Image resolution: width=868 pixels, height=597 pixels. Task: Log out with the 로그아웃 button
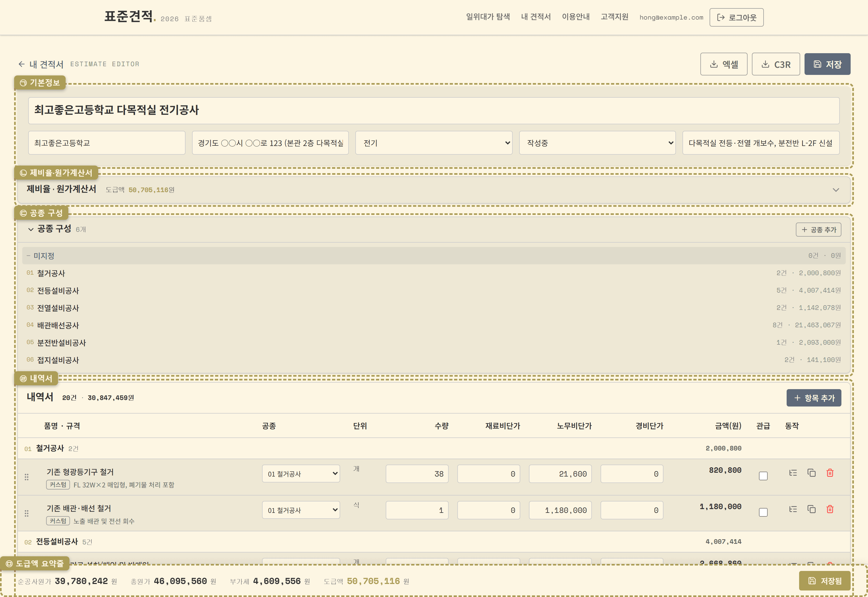click(736, 18)
